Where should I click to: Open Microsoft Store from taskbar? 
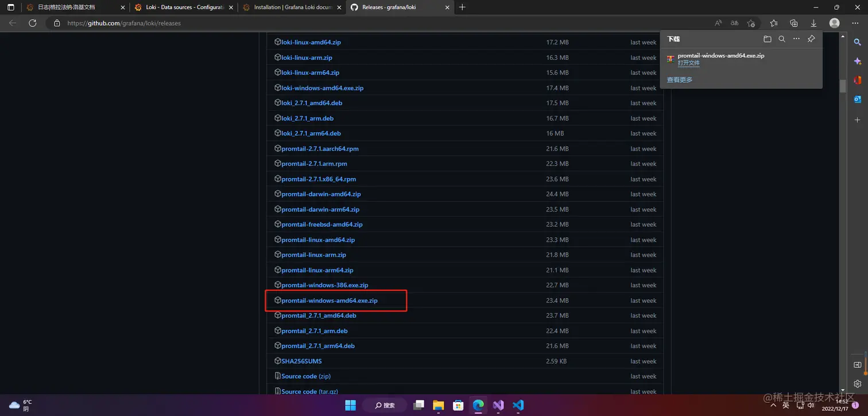click(458, 405)
